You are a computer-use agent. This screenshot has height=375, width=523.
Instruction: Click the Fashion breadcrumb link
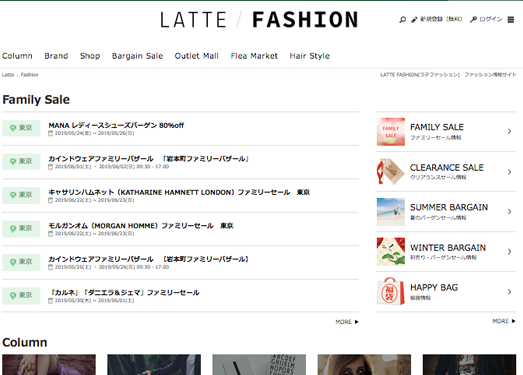click(x=29, y=75)
